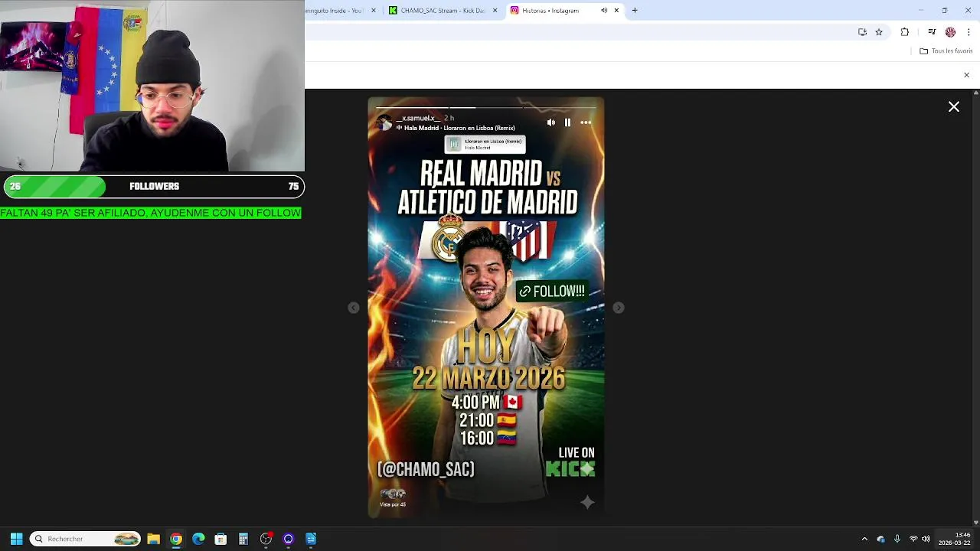Open __x.samuel.x__ profile avatar
The image size is (980, 551).
click(x=384, y=122)
